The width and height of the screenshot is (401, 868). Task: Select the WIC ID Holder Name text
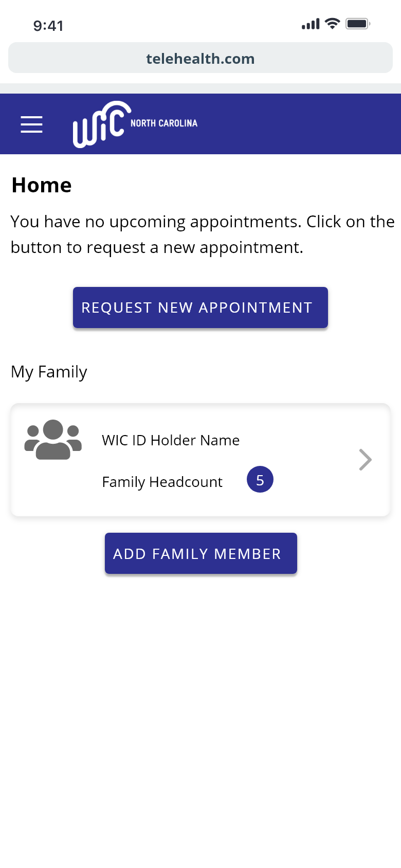click(x=171, y=440)
